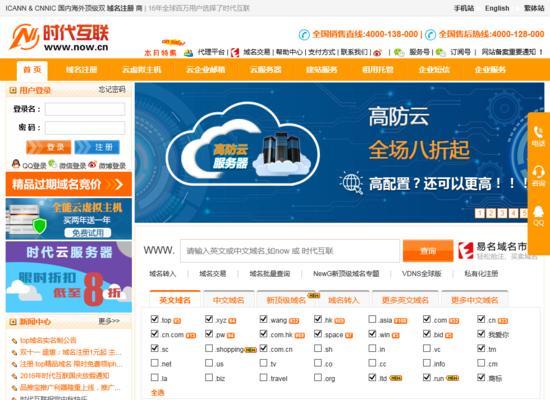Image resolution: width=550 pixels, height=400 pixels.
Task: Click the phone icon in floating sidebar
Action: tap(538, 132)
